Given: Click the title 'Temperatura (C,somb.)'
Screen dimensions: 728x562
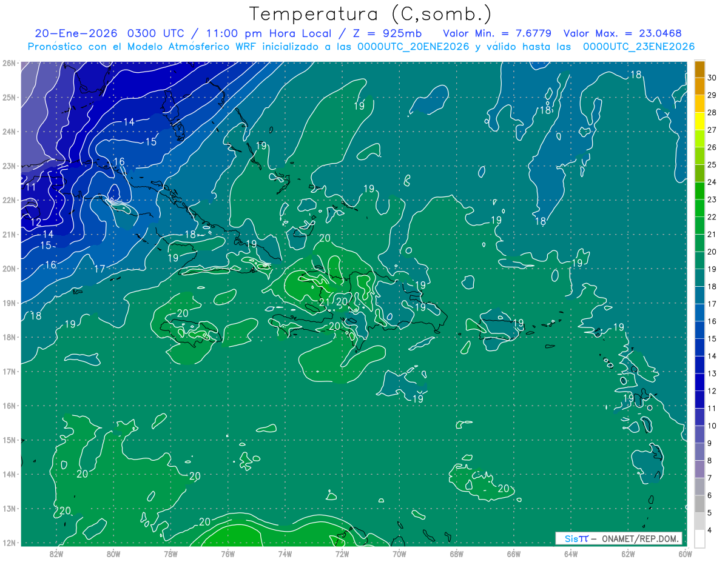Looking at the screenshot, I should tap(371, 14).
